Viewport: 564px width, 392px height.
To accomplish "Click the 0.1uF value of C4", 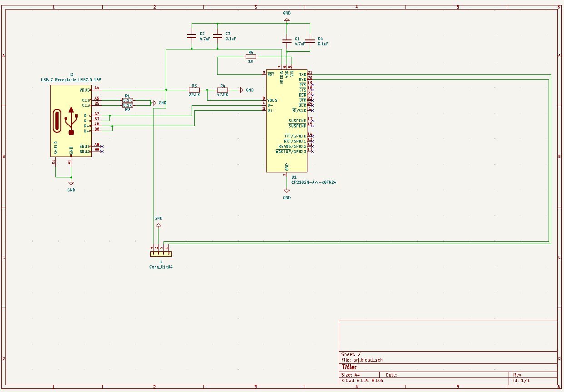I will (323, 44).
